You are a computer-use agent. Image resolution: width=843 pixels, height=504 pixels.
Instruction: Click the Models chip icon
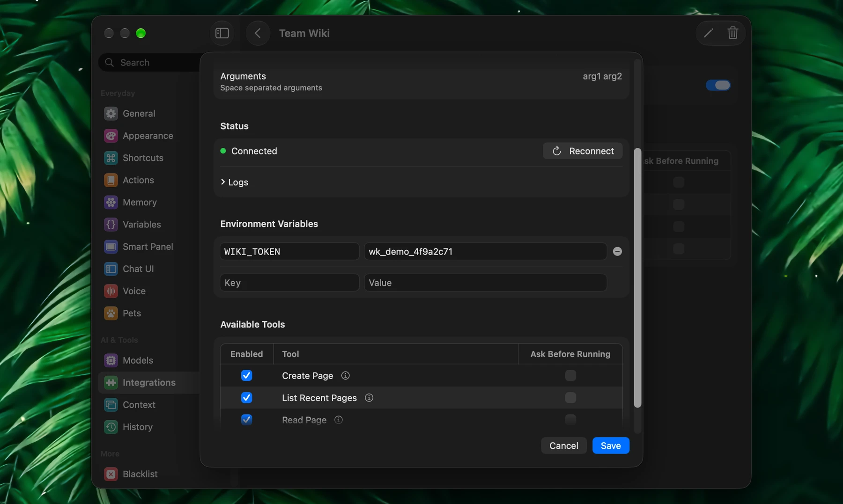pos(111,360)
